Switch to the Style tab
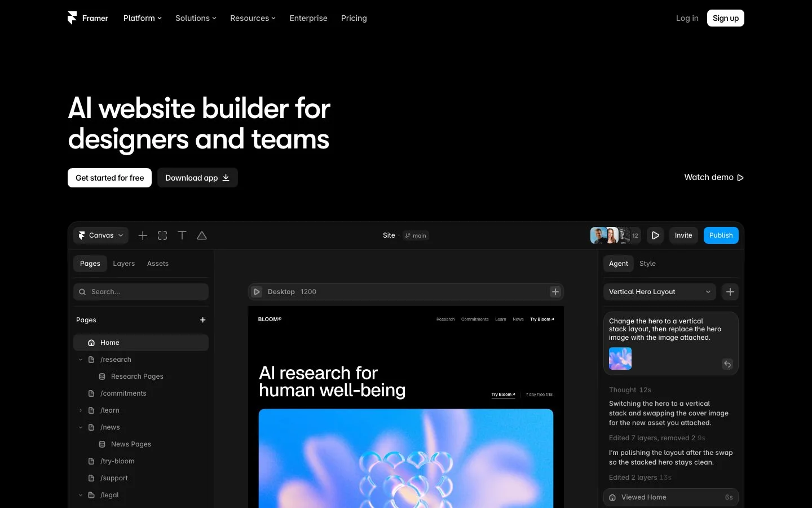Screen dimensions: 812x508 tap(647, 264)
